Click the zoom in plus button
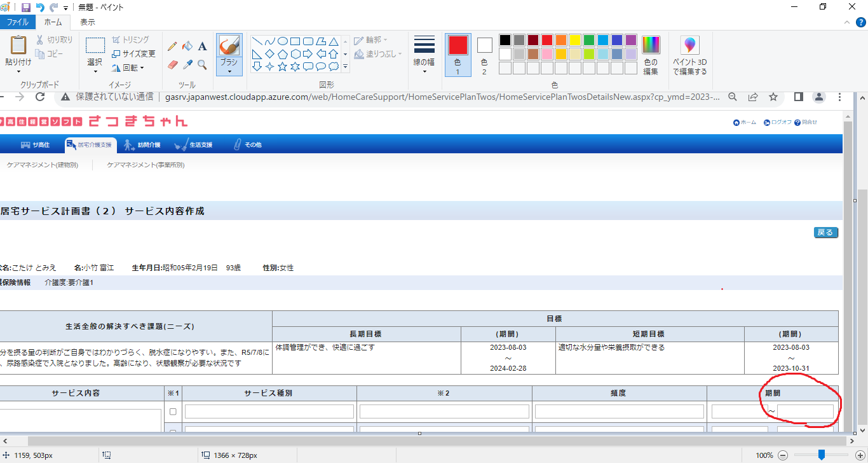 point(860,455)
